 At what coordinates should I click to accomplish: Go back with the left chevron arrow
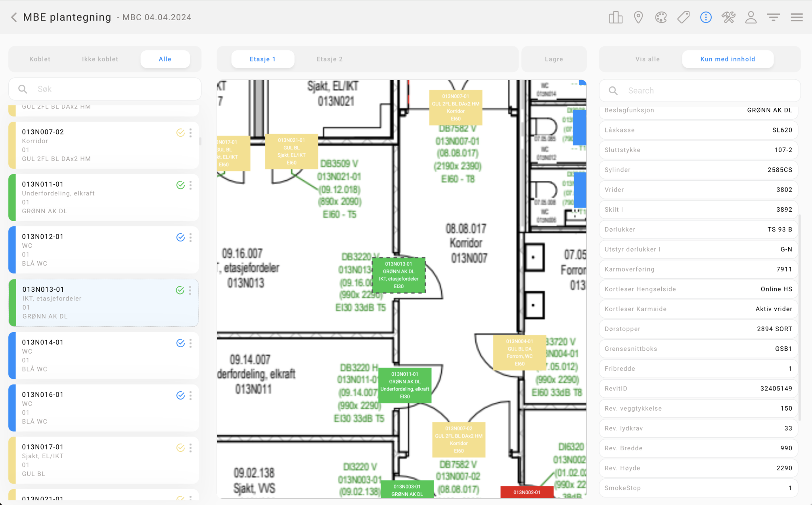[14, 17]
